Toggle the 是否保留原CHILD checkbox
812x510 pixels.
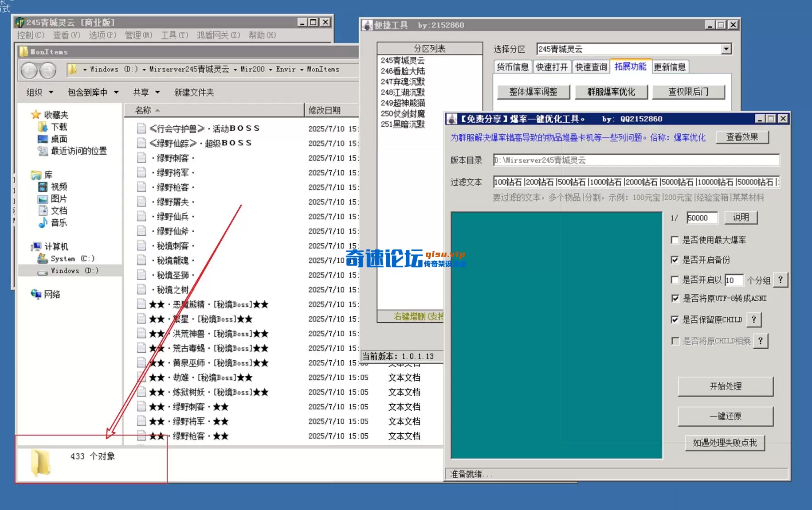(x=675, y=319)
